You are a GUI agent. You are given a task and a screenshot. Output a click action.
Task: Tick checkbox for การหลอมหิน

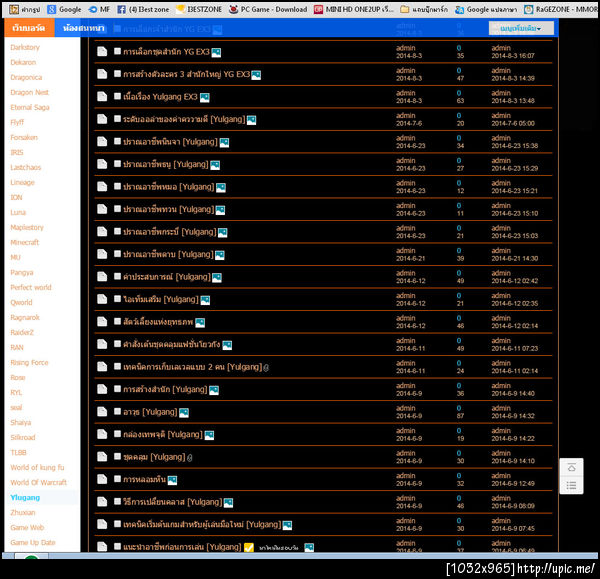pos(117,479)
